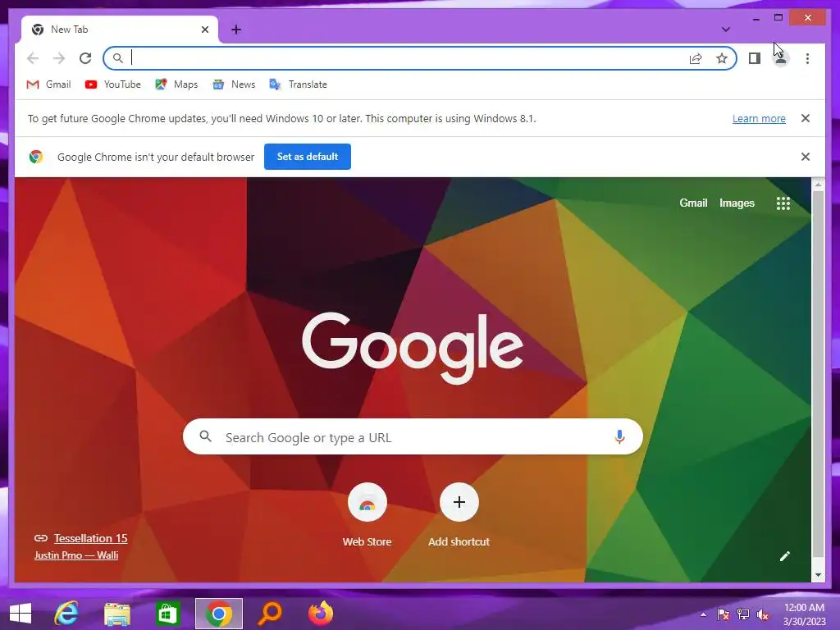Reload the page with the refresh icon
Viewport: 840px width, 630px height.
[x=85, y=58]
